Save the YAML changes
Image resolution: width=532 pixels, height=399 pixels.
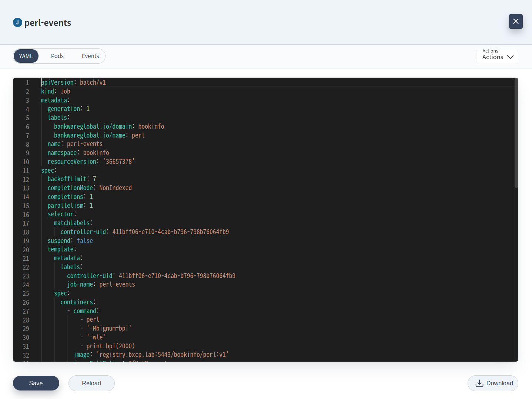pyautogui.click(x=36, y=383)
